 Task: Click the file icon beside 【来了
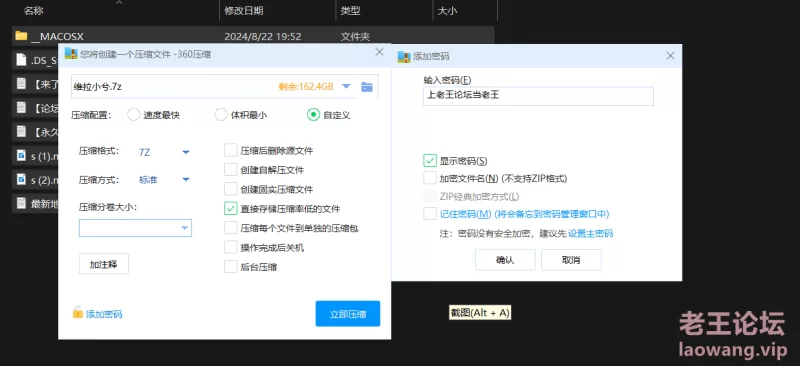[x=21, y=84]
